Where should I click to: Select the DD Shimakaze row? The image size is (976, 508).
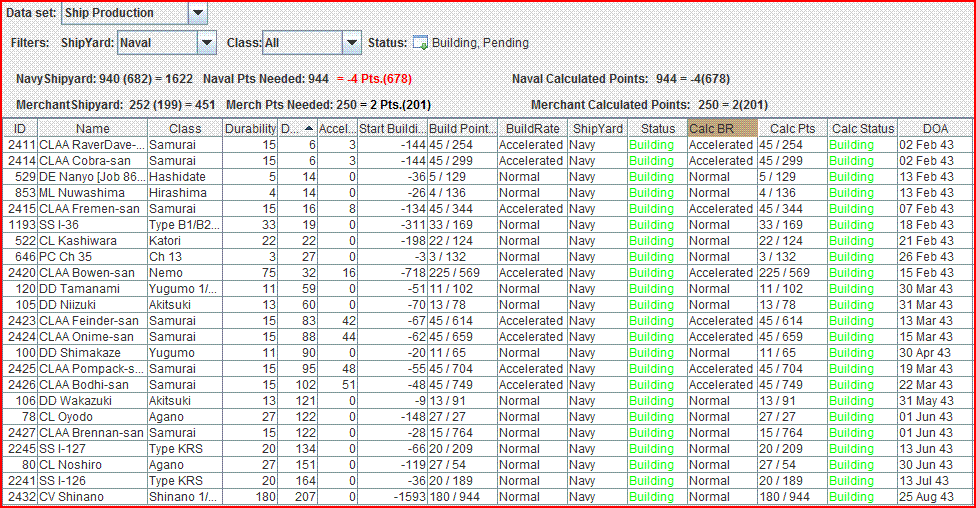click(x=488, y=353)
